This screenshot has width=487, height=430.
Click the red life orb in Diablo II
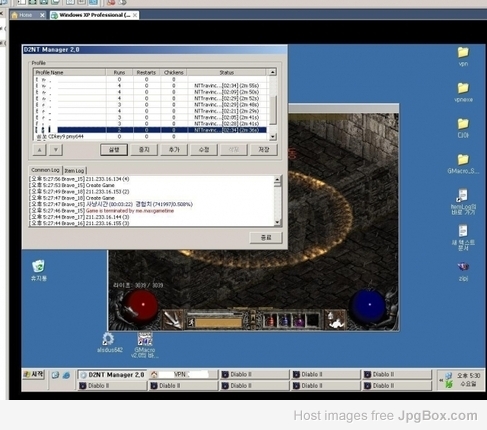point(143,305)
